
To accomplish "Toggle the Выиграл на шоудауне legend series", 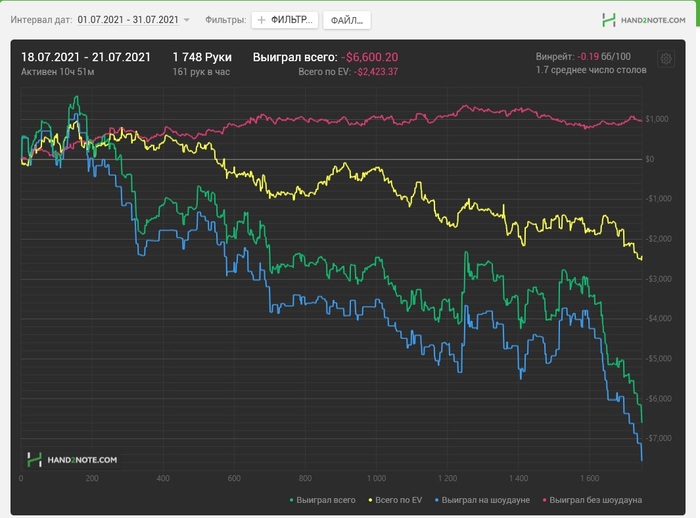I will tap(482, 500).
